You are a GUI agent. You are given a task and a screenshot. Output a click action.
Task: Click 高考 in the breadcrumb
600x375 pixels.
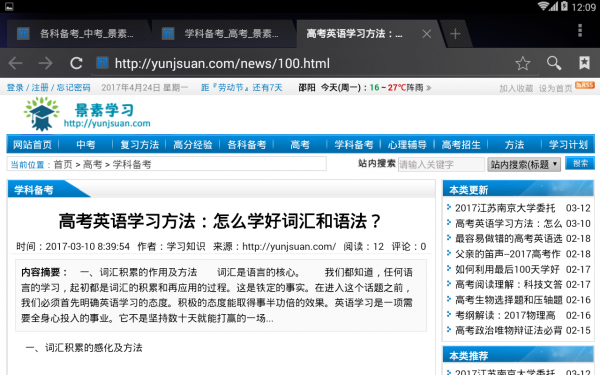click(93, 165)
